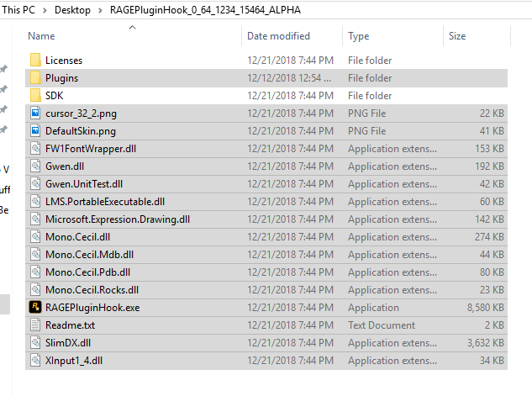The image size is (532, 396).
Task: Select the file name LMS.PortableExecutable.dll
Action: tap(105, 202)
